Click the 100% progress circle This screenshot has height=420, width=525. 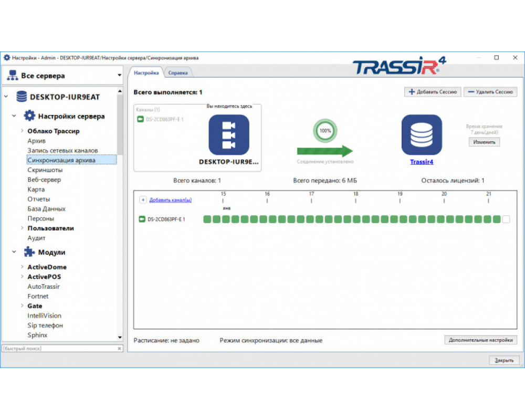coord(325,131)
